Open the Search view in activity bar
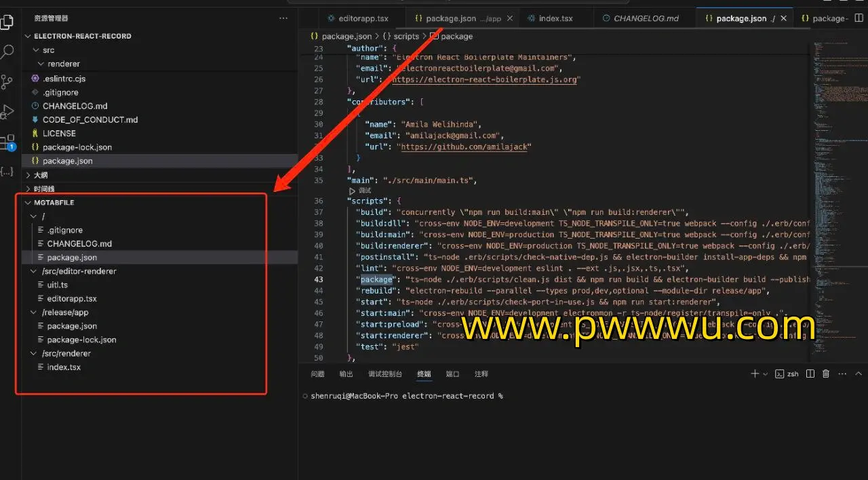868x480 pixels. click(7, 52)
